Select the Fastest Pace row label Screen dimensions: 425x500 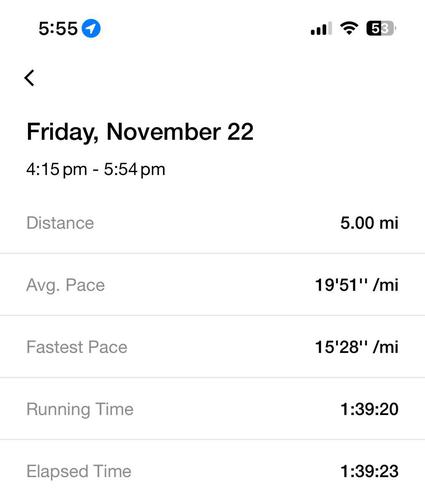pos(77,347)
